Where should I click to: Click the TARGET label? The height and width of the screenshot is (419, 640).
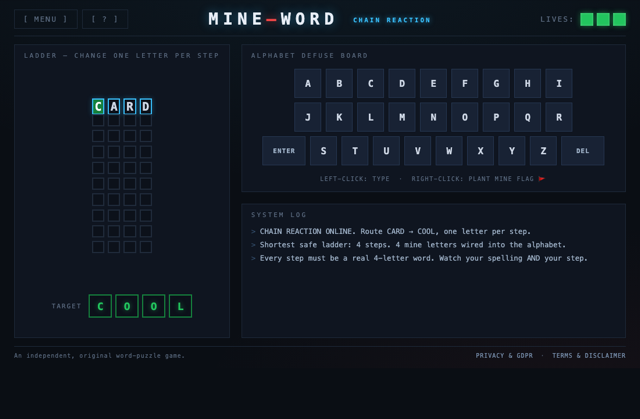point(66,306)
